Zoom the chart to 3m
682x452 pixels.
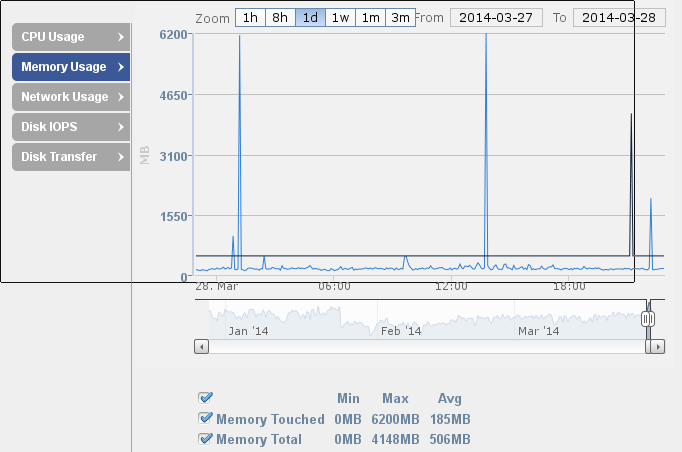pyautogui.click(x=400, y=18)
